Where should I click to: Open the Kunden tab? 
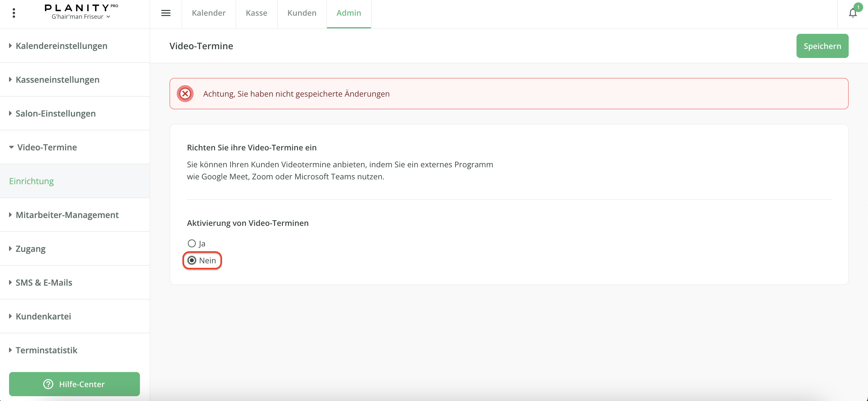point(302,13)
